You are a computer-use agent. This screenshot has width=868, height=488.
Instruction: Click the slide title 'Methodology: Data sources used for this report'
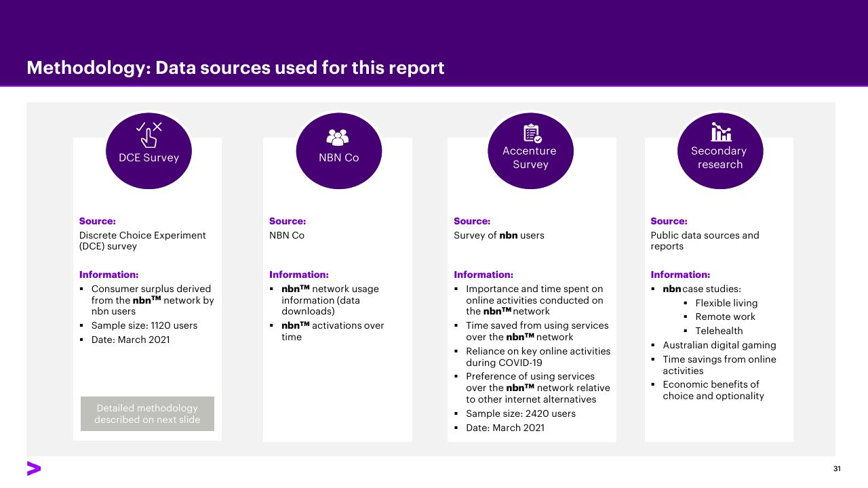(x=235, y=68)
